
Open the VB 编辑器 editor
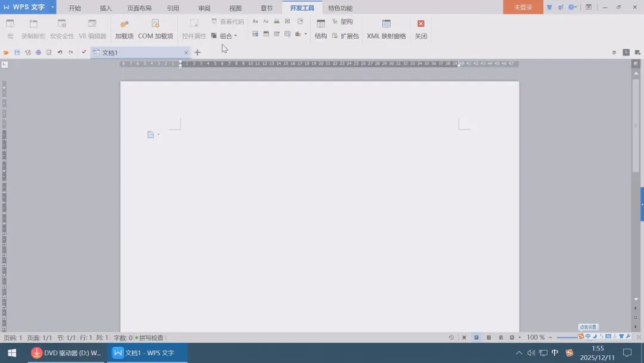point(92,29)
